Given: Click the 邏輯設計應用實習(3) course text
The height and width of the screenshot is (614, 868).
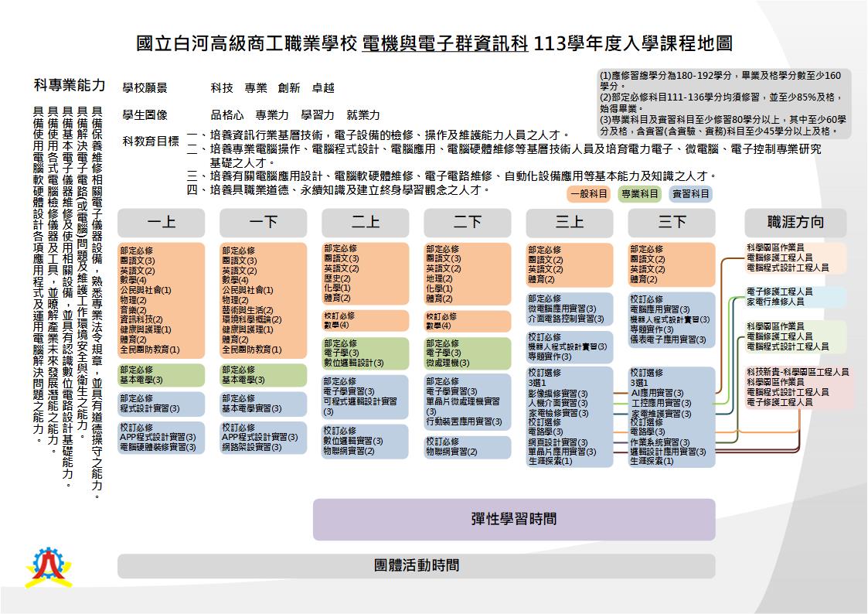Looking at the screenshot, I should pyautogui.click(x=668, y=452).
